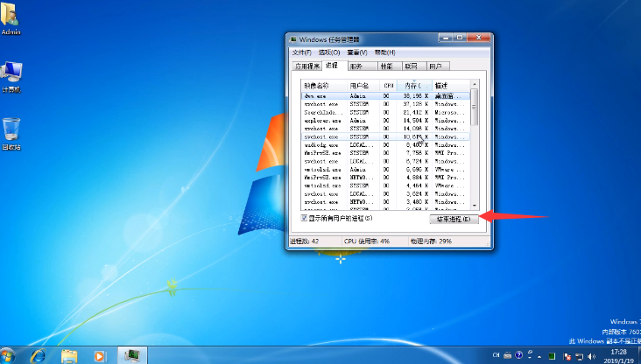641x364 pixels.
Task: Open the Computer desktop icon
Action: 11,73
